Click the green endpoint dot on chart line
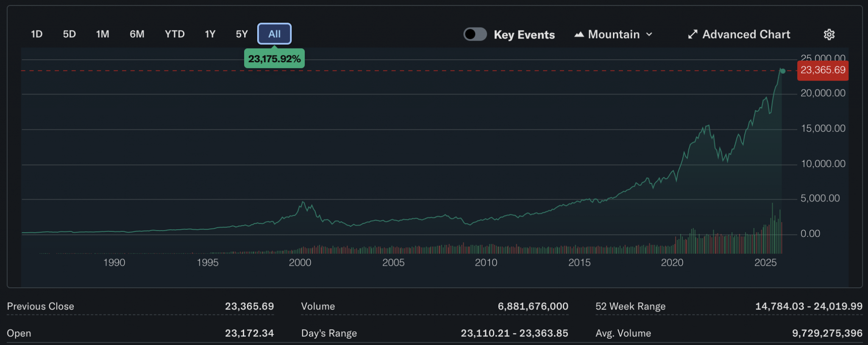The height and width of the screenshot is (345, 868). click(x=783, y=71)
